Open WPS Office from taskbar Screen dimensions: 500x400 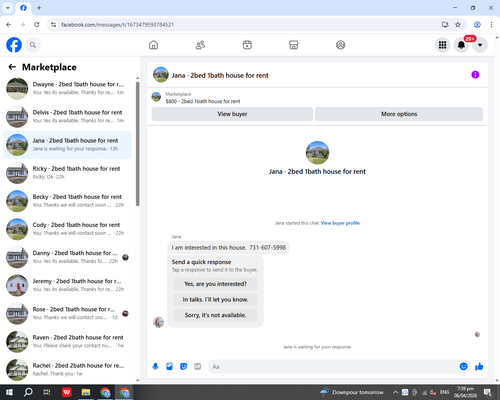(x=67, y=392)
